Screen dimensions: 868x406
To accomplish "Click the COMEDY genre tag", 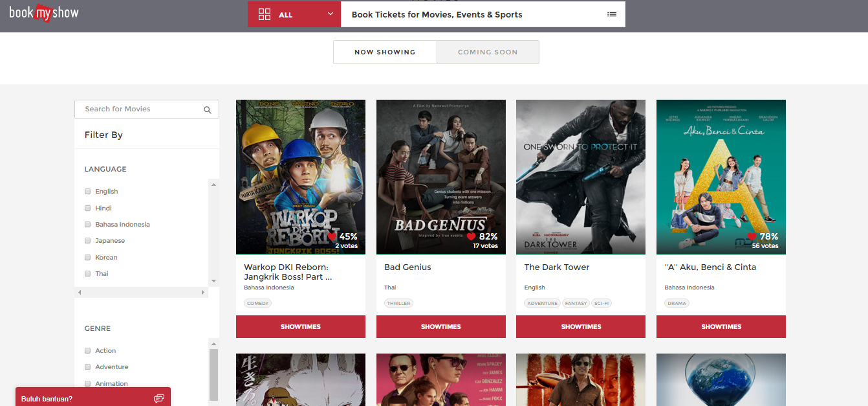I will 258,303.
